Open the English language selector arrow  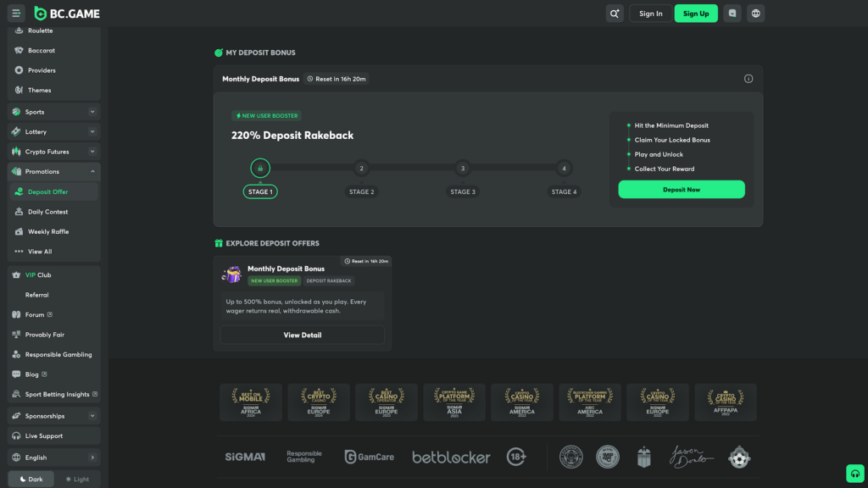[92, 457]
